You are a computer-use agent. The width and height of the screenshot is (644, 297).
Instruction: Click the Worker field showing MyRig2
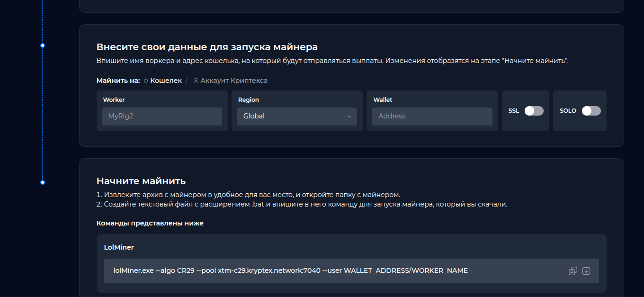pyautogui.click(x=162, y=116)
